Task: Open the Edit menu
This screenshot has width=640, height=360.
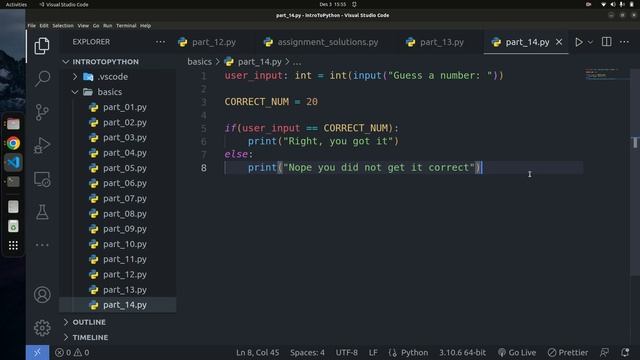Action: tap(44, 25)
